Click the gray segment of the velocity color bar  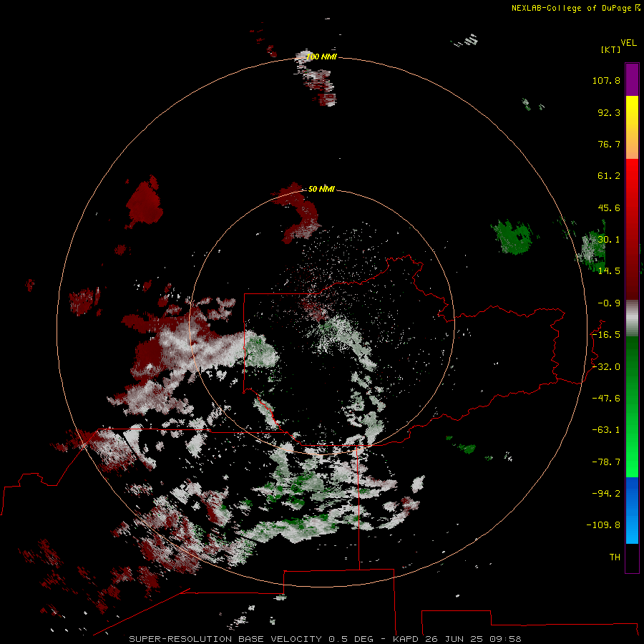point(632,318)
